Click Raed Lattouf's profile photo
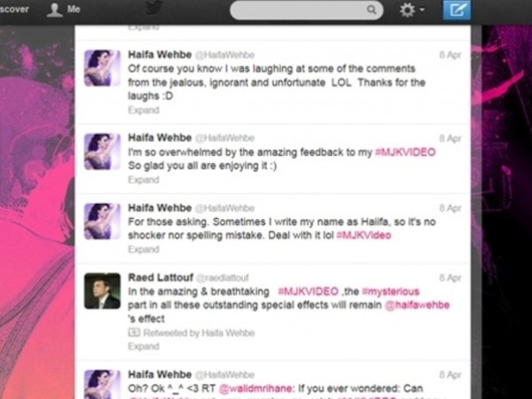 coord(102,291)
